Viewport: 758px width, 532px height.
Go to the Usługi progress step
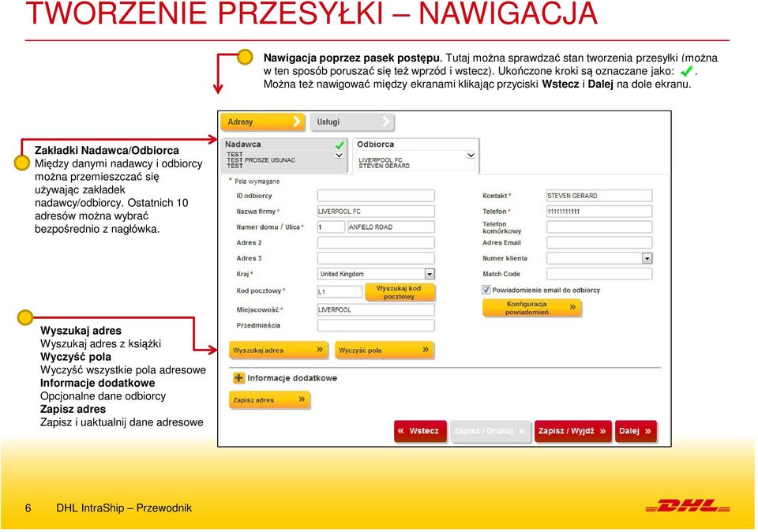352,122
